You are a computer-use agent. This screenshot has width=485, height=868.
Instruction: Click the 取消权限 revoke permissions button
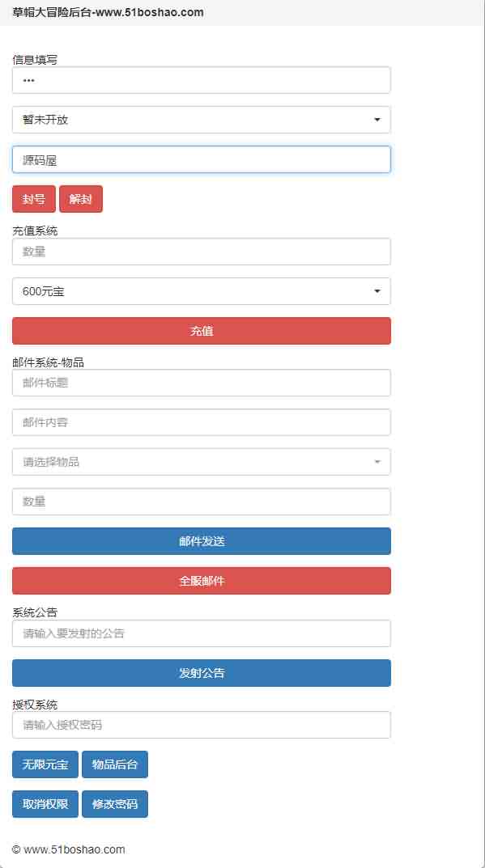[45, 803]
